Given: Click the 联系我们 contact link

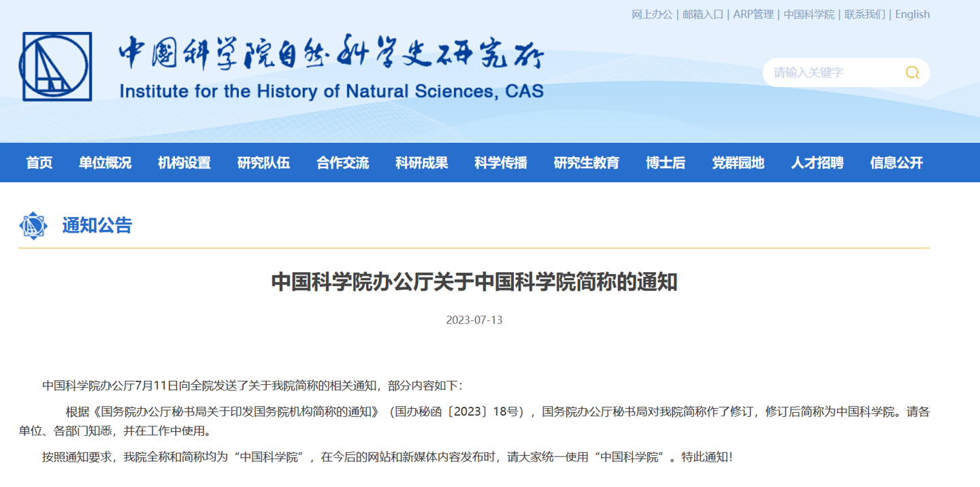Looking at the screenshot, I should coord(865,14).
